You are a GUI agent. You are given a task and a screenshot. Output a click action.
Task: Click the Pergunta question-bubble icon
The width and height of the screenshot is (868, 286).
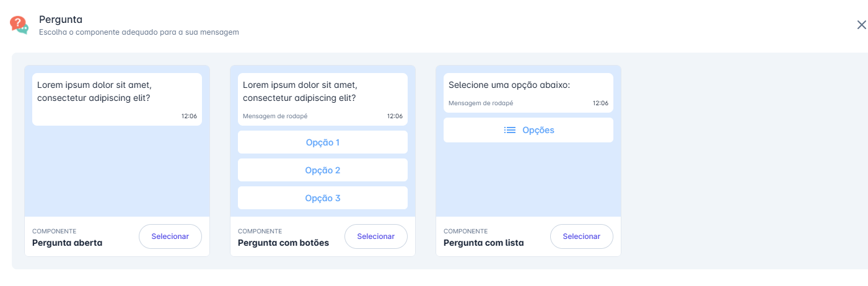(19, 25)
